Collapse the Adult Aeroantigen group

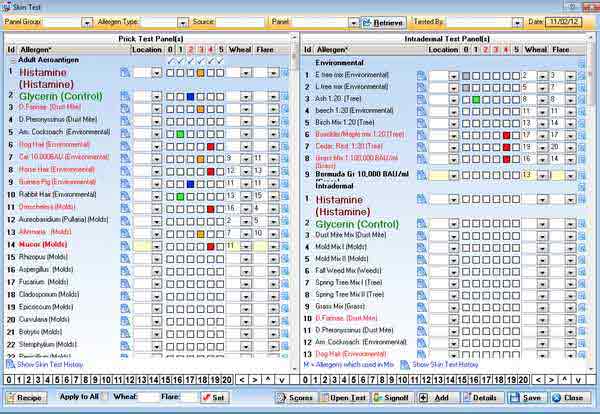click(13, 60)
